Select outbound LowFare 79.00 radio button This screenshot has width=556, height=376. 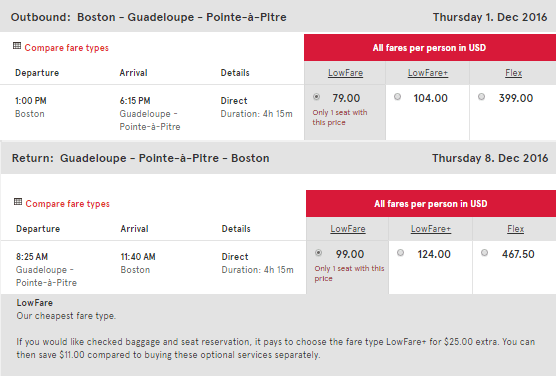[x=317, y=96]
